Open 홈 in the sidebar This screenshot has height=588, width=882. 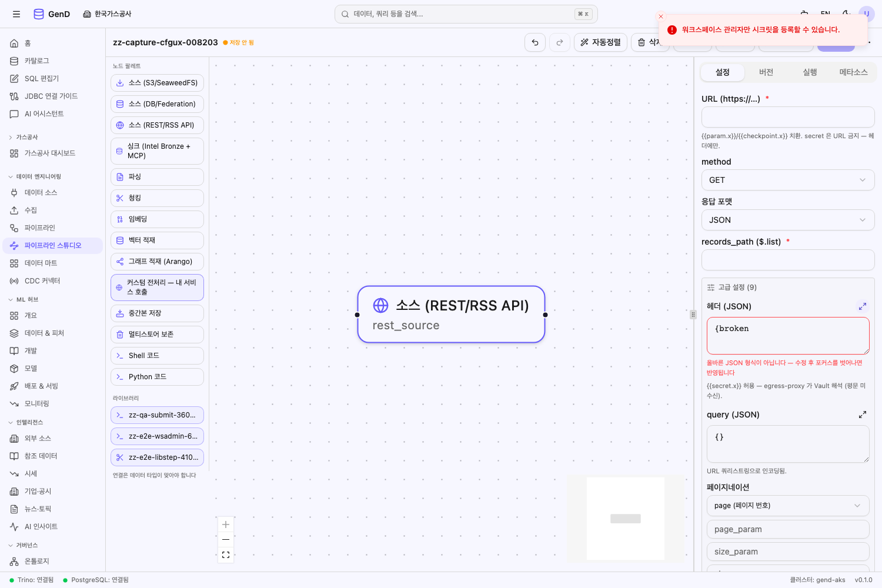coord(53,44)
